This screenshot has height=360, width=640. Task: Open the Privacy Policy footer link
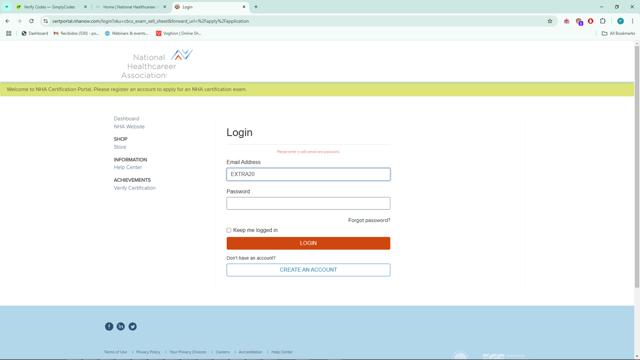148,352
